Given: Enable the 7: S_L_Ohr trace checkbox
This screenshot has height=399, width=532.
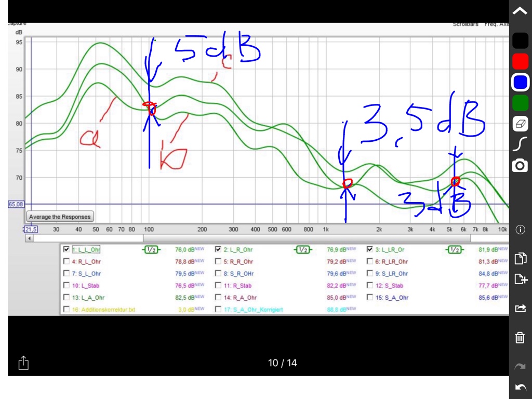Looking at the screenshot, I should click(66, 273).
